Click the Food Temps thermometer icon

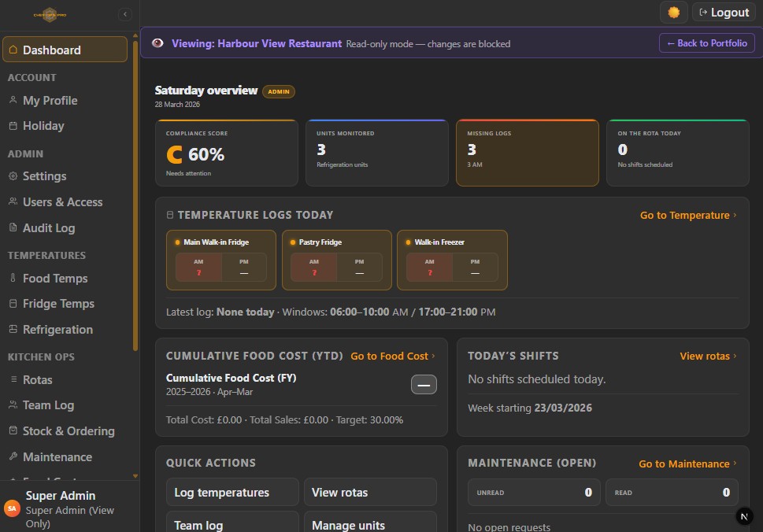pyautogui.click(x=13, y=278)
